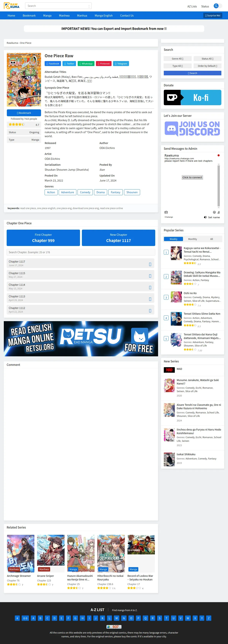Open Adventure genre tag
This screenshot has width=228, height=644.
click(67, 192)
